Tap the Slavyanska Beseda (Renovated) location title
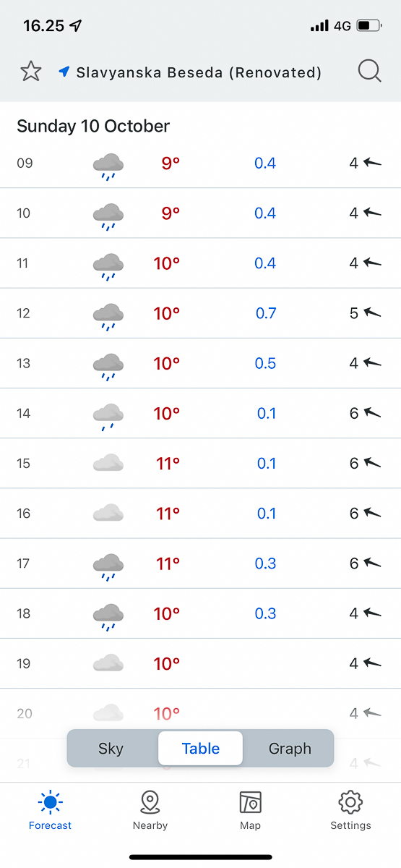Image resolution: width=401 pixels, height=868 pixels. pos(199,72)
